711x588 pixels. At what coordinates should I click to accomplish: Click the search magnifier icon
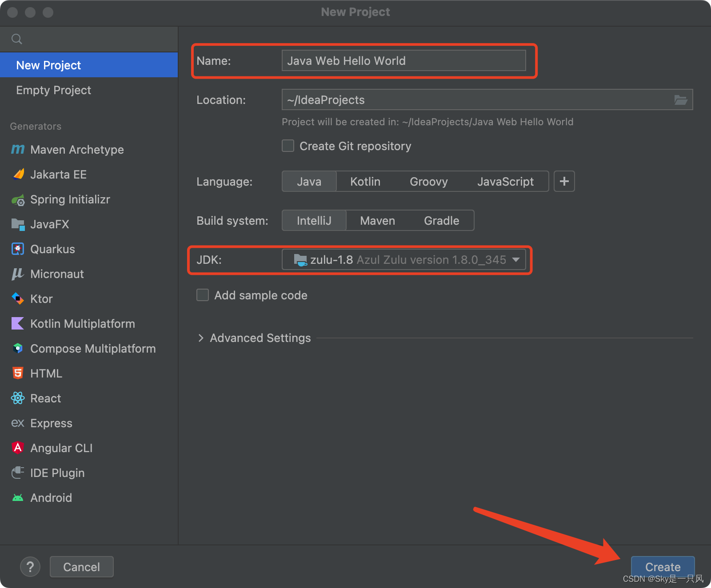(x=17, y=39)
